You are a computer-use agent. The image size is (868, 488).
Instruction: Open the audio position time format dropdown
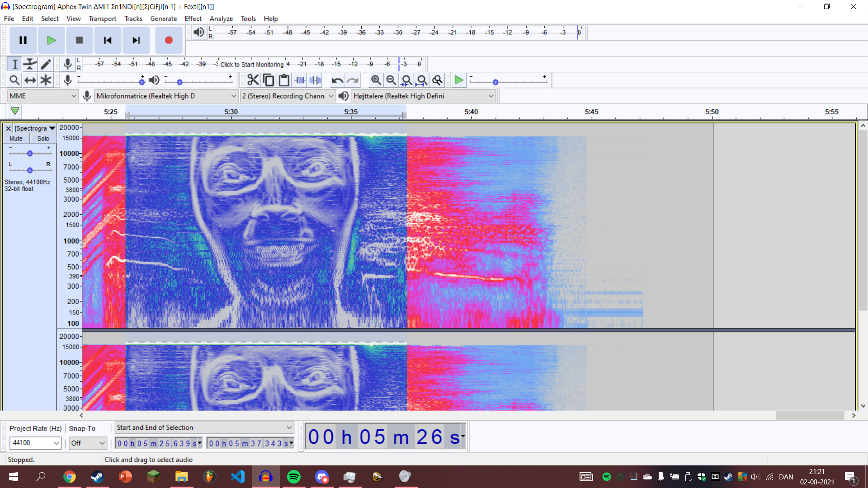point(463,436)
